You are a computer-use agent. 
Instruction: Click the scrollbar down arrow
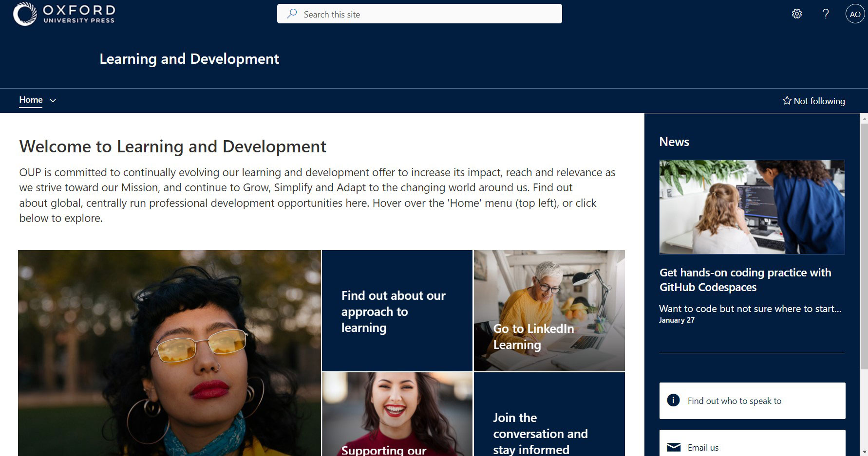(864, 453)
